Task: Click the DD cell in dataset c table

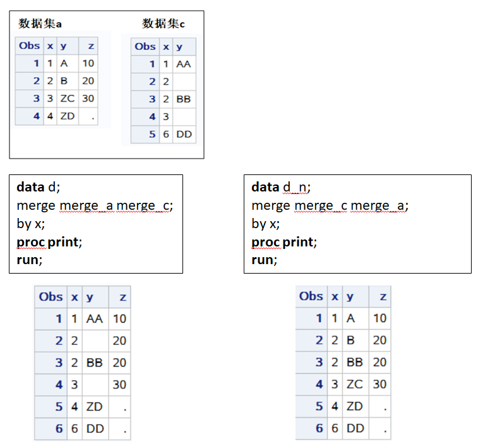Action: coord(183,134)
